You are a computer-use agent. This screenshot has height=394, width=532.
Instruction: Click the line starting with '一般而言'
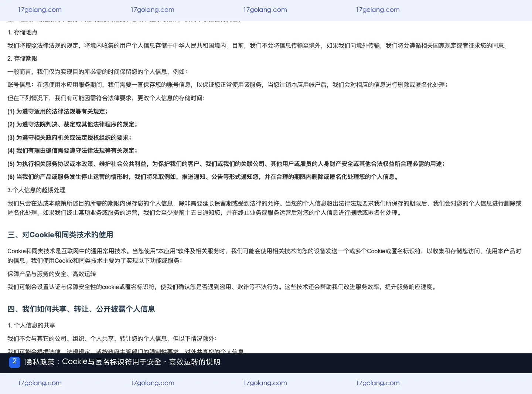tap(98, 72)
